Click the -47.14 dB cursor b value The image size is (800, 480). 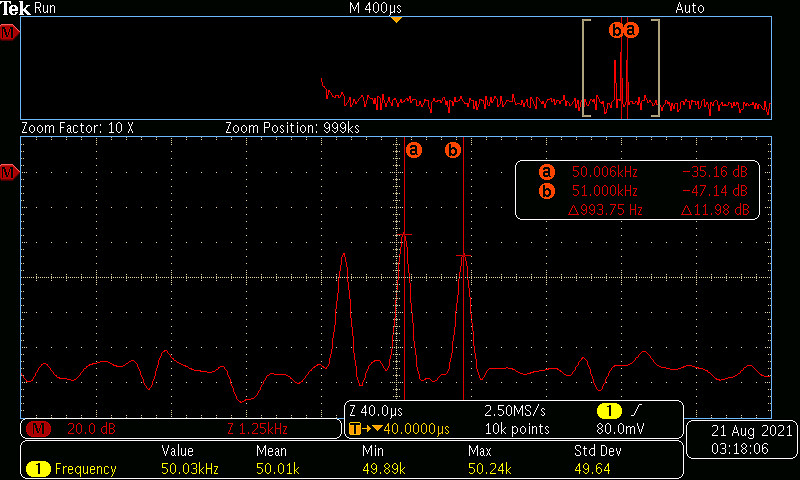pyautogui.click(x=715, y=191)
